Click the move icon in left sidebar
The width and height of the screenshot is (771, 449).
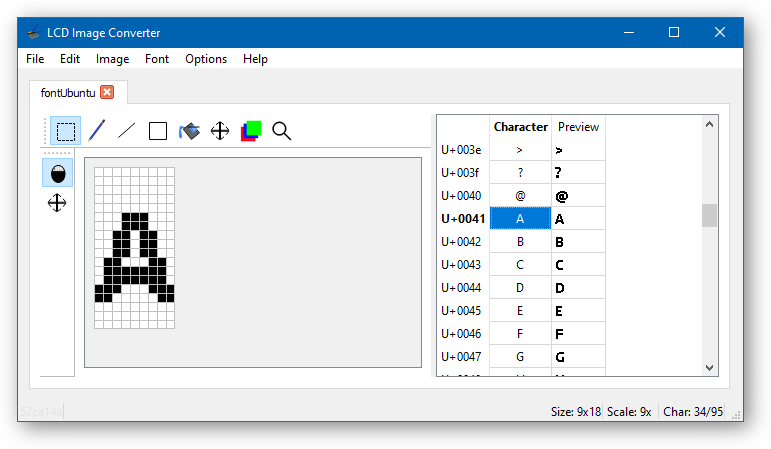57,203
